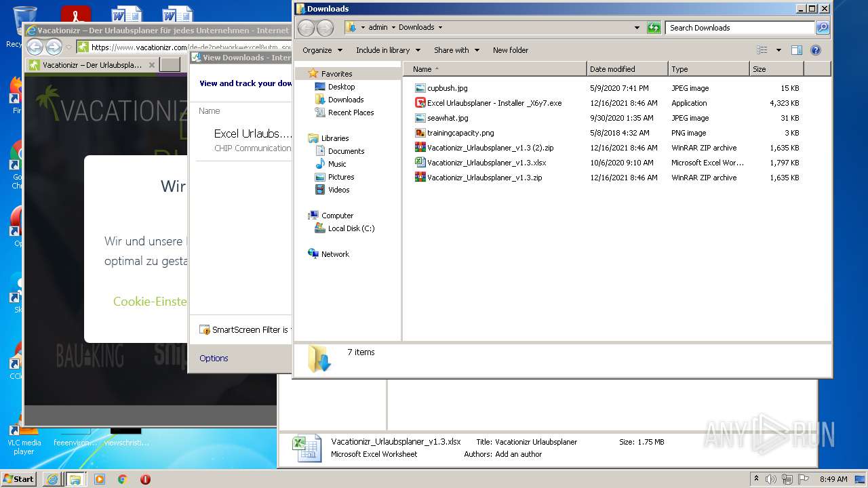Select the trainingcapacity.png file icon
The width and height of the screenshot is (868, 488).
click(x=420, y=133)
